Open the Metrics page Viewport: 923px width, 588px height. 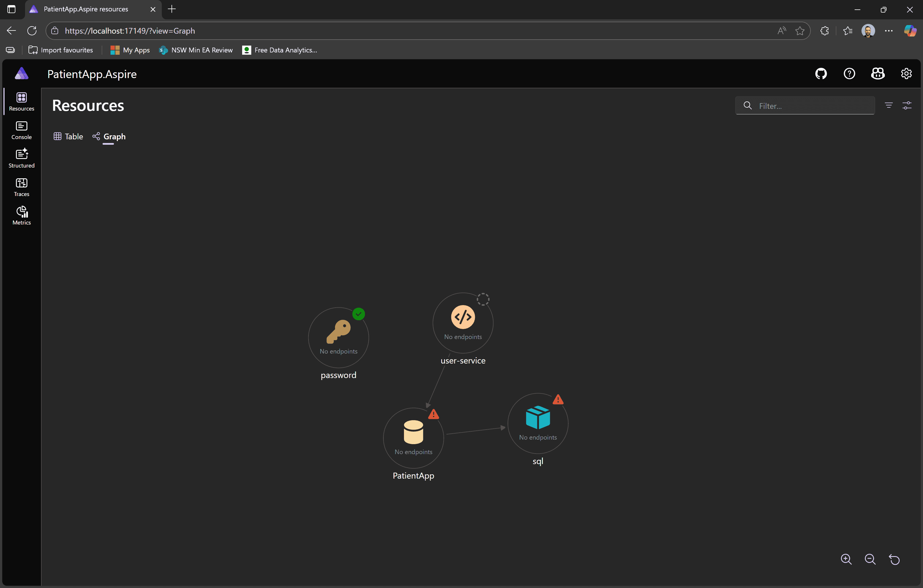coord(21,215)
